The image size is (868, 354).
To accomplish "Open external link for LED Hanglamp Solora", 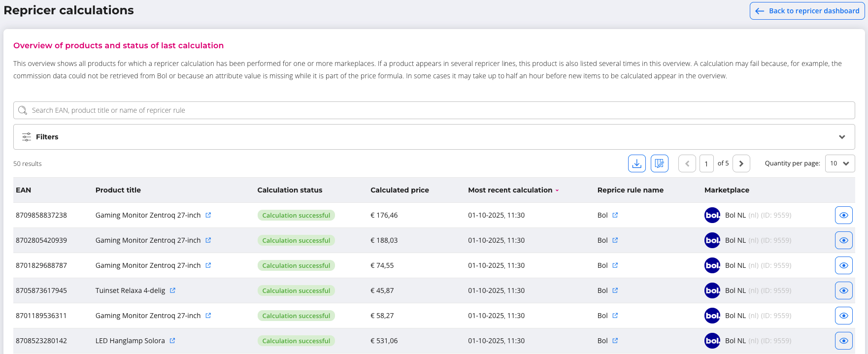I will point(172,341).
